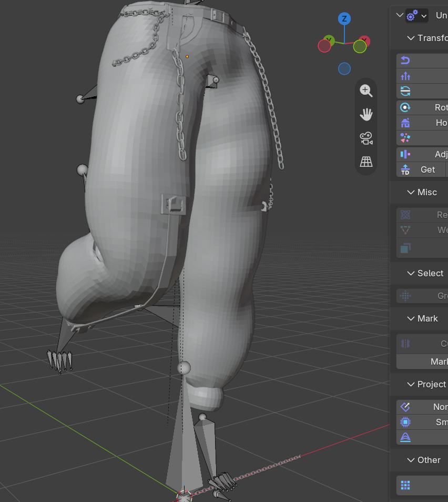The image size is (448, 502).
Task: Click the chip icon beside "Sm"
Action: 405,422
